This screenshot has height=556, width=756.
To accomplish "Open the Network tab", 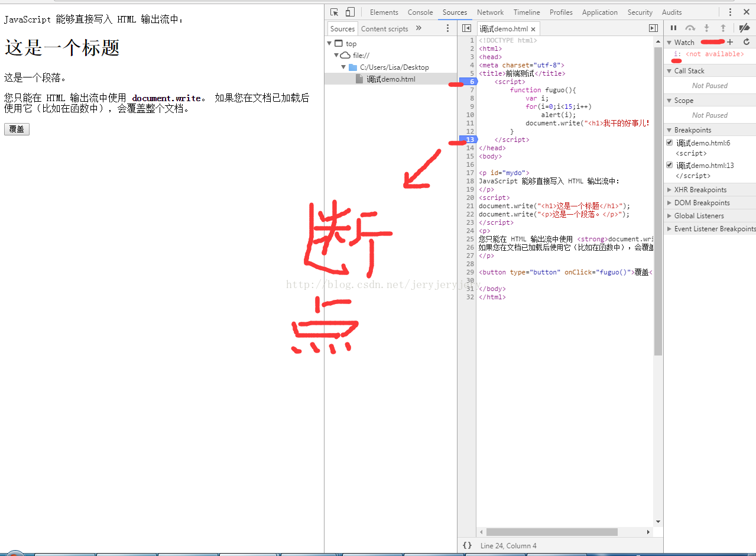I will point(490,12).
